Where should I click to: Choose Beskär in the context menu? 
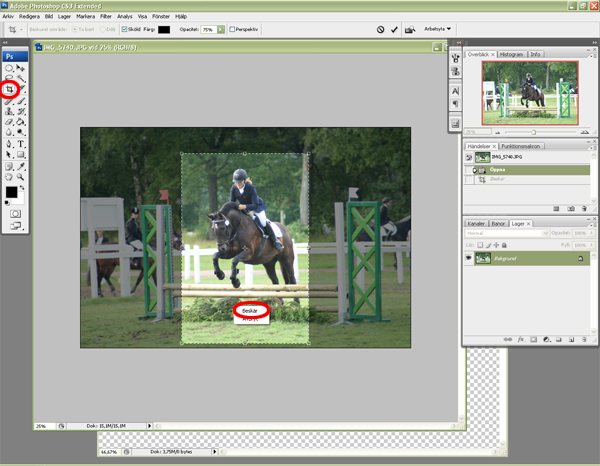coord(250,311)
